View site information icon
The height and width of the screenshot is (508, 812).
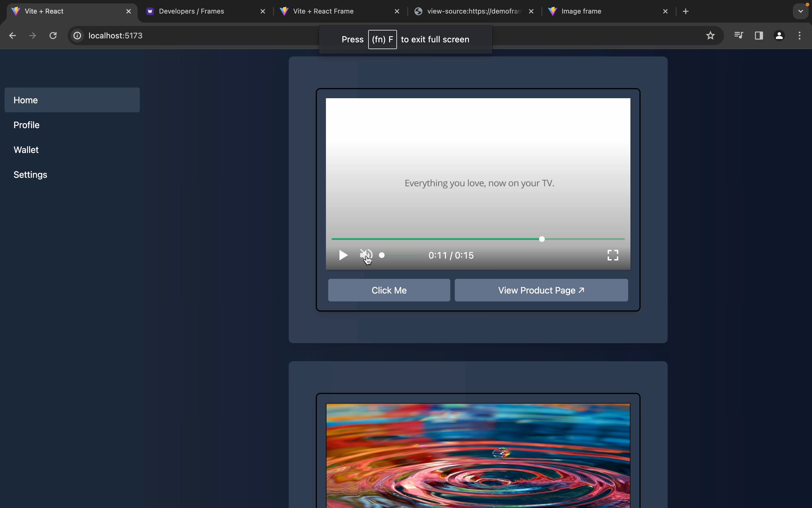tap(78, 36)
